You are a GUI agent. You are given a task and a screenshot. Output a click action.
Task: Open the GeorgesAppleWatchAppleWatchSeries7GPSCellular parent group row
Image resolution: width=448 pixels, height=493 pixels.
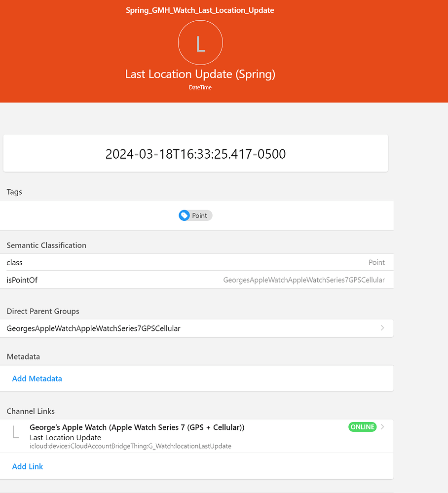point(197,328)
